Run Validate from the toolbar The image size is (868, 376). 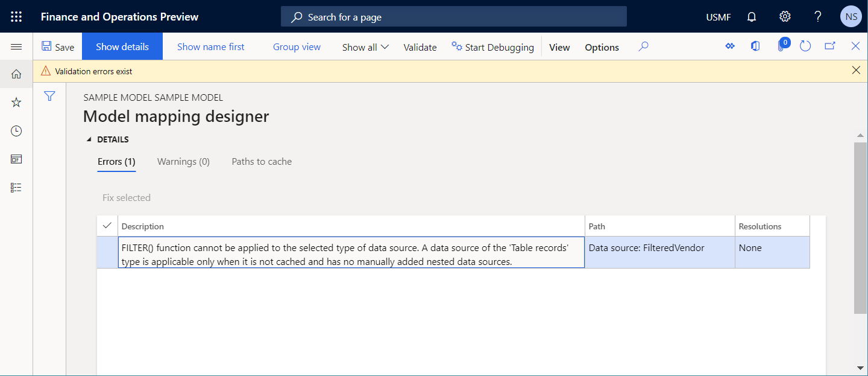420,46
